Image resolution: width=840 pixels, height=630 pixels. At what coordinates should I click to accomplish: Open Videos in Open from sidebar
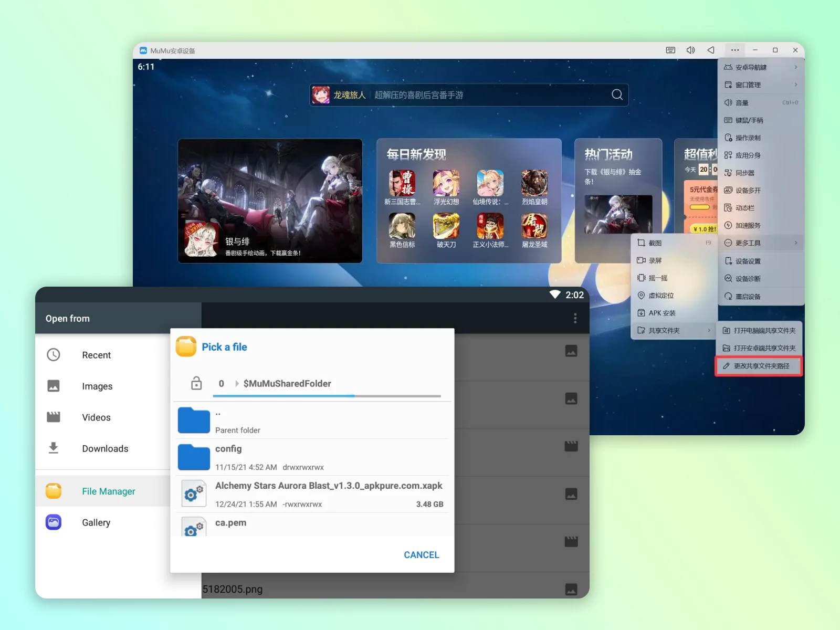(103, 417)
